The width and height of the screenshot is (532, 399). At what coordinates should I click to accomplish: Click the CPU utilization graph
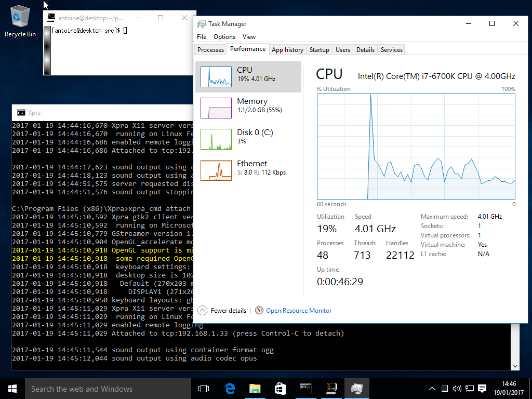(416, 147)
